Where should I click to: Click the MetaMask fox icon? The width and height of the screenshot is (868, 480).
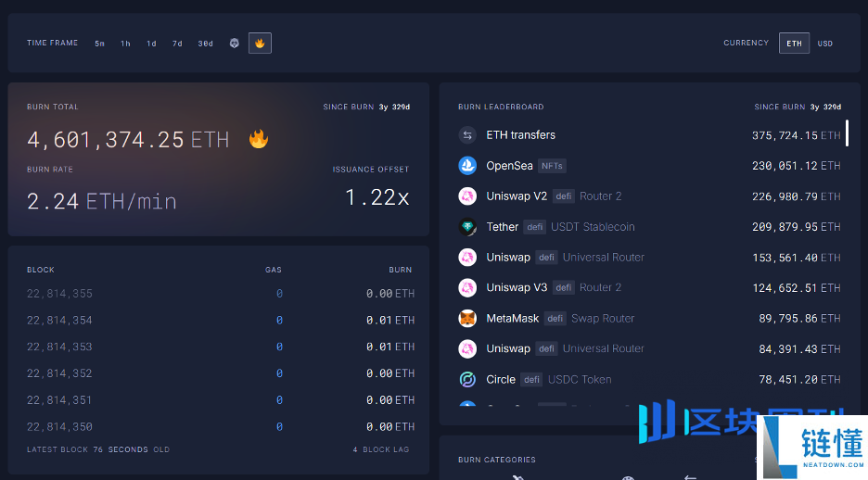pos(467,319)
